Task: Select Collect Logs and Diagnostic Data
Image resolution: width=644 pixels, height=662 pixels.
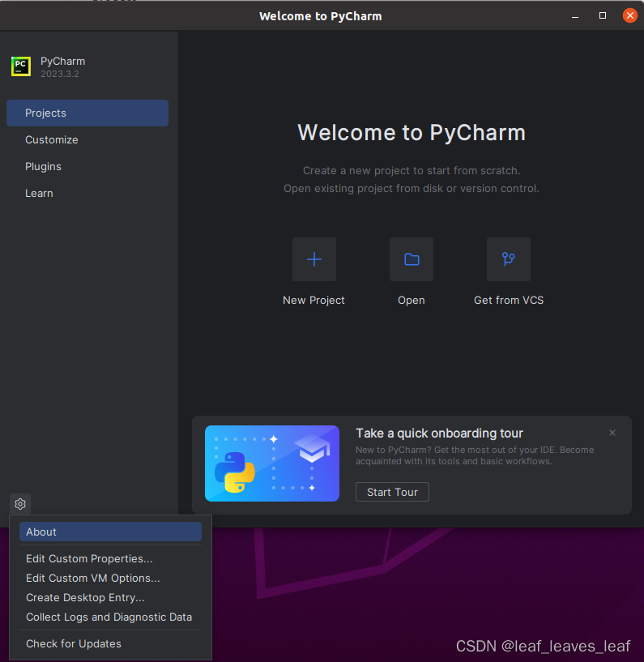Action: 110,617
